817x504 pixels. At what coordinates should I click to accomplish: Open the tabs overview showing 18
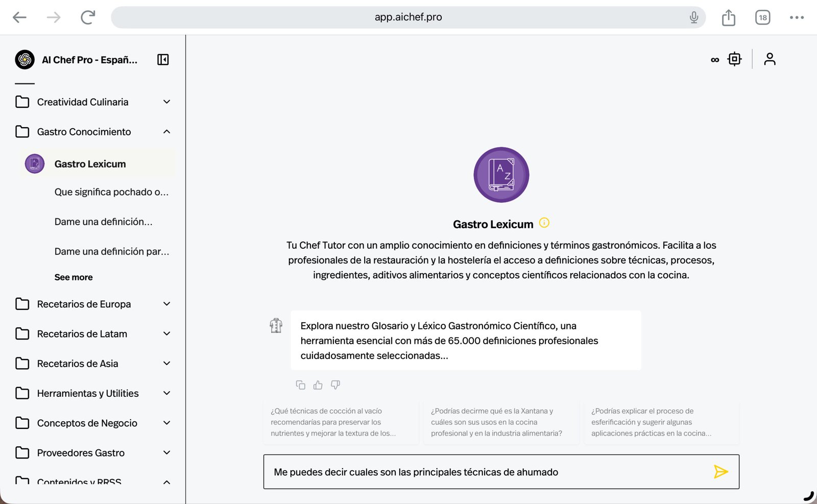pyautogui.click(x=762, y=17)
